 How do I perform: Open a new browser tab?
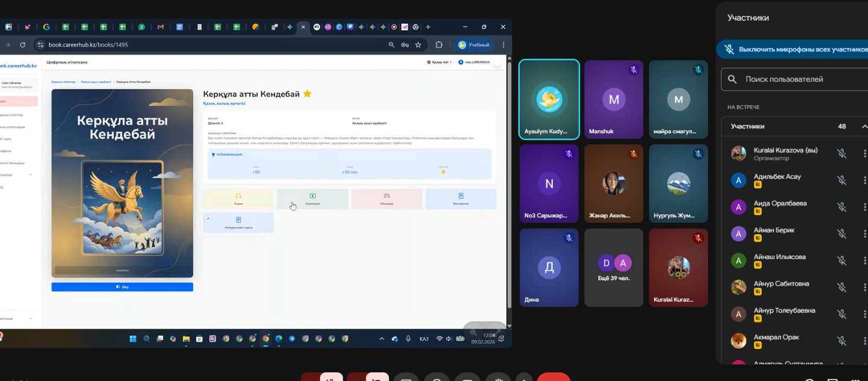(428, 27)
